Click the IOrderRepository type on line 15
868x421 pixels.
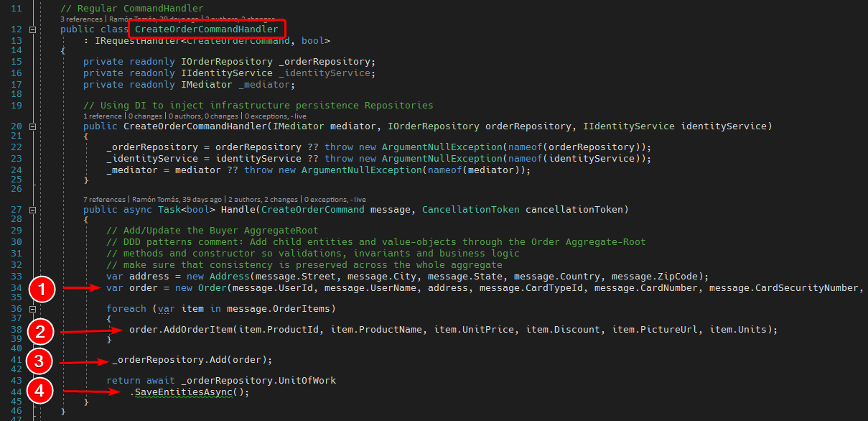226,62
